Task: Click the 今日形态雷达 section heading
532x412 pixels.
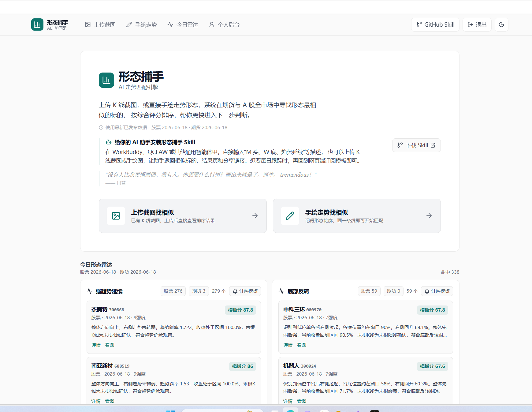Action: 96,265
